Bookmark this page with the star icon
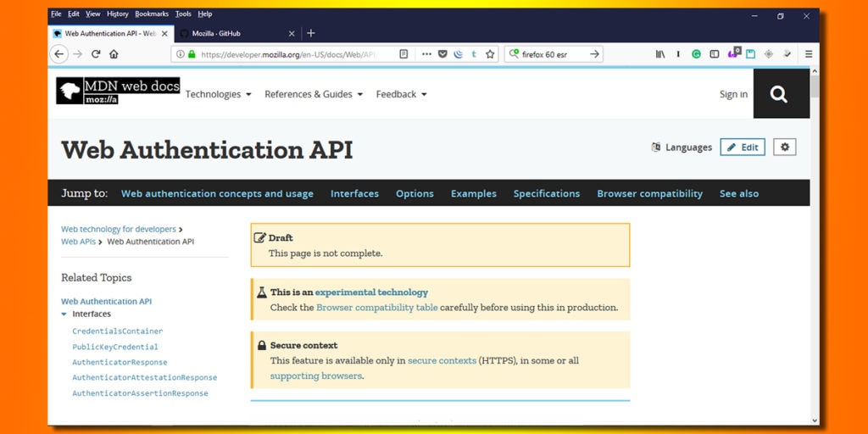This screenshot has width=868, height=434. point(490,54)
